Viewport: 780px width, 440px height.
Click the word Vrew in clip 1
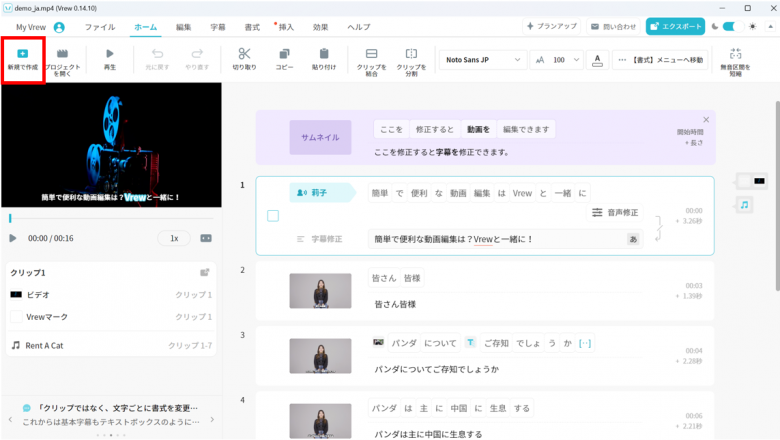point(522,193)
